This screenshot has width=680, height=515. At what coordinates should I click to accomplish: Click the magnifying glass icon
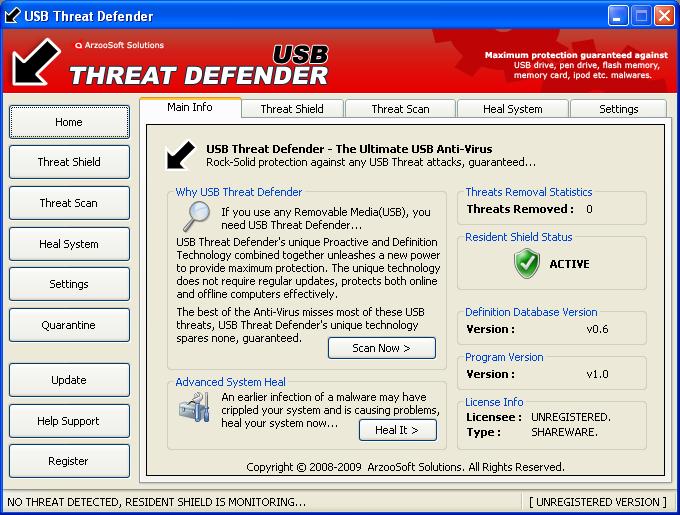pos(196,216)
